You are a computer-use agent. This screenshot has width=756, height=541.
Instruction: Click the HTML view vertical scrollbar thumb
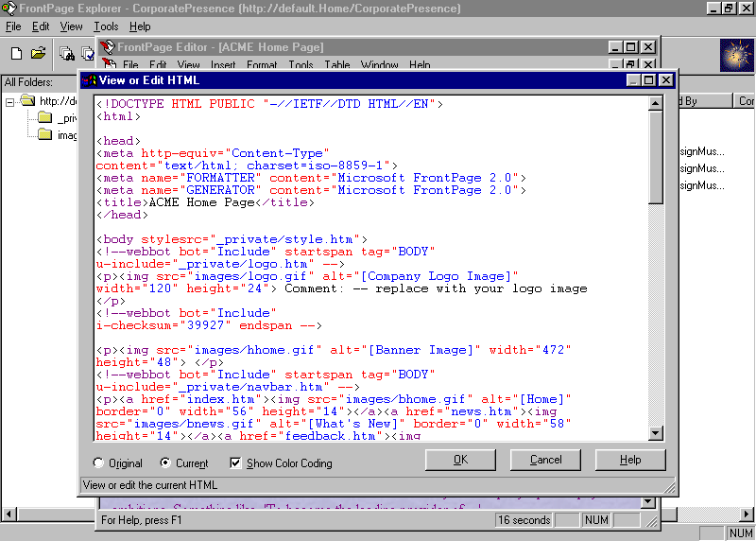coord(655,157)
